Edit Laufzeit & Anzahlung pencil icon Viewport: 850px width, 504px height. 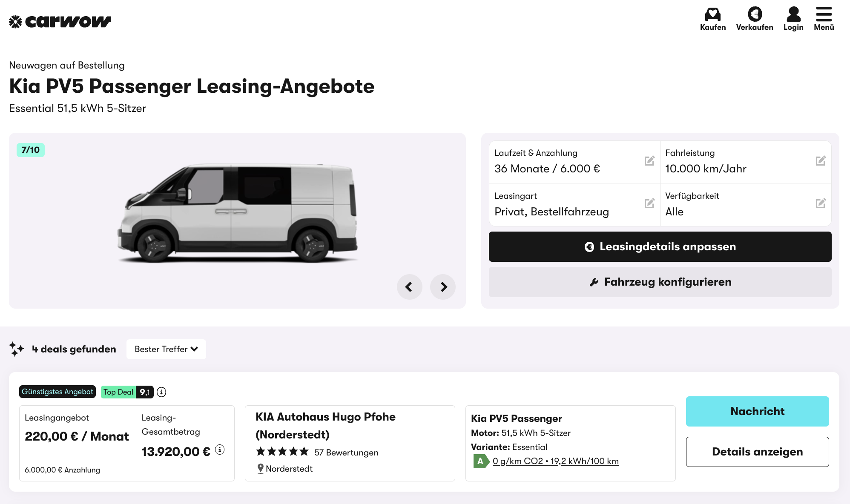click(x=649, y=160)
